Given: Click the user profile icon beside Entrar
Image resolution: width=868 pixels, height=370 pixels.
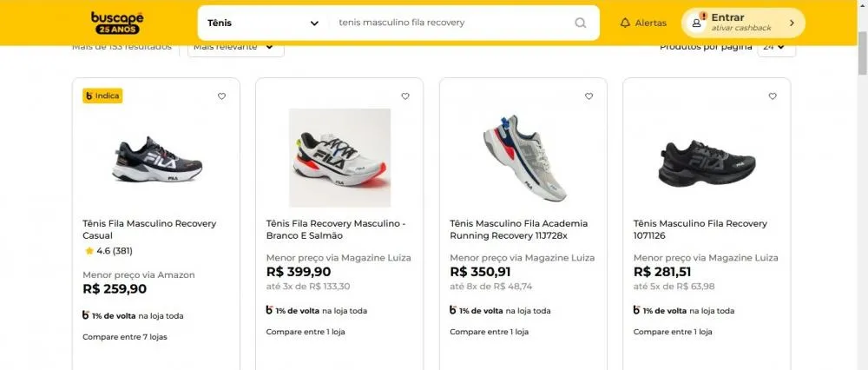Looking at the screenshot, I should (x=696, y=23).
